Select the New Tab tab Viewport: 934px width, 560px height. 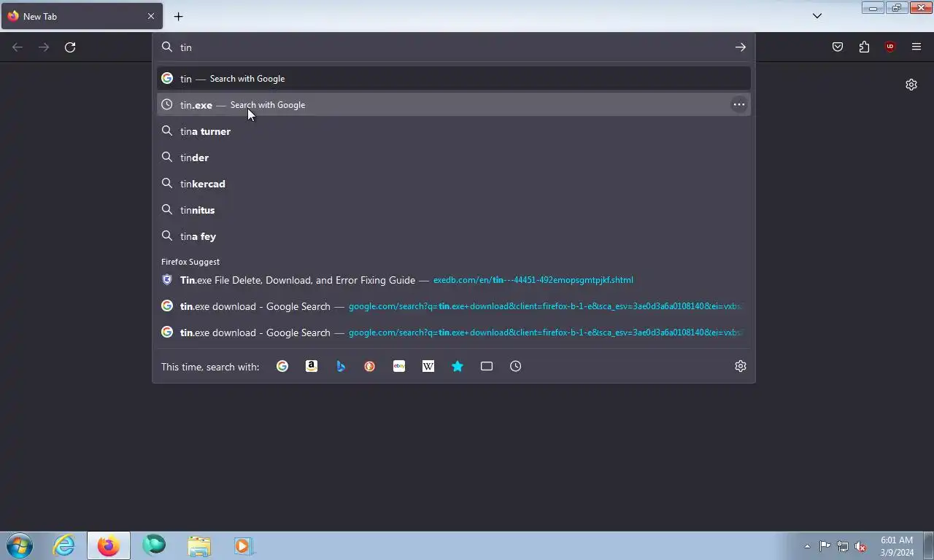tap(82, 16)
